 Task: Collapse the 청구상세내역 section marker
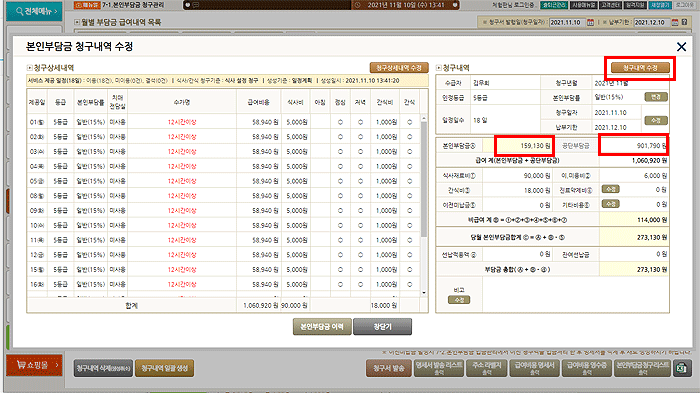[x=29, y=68]
